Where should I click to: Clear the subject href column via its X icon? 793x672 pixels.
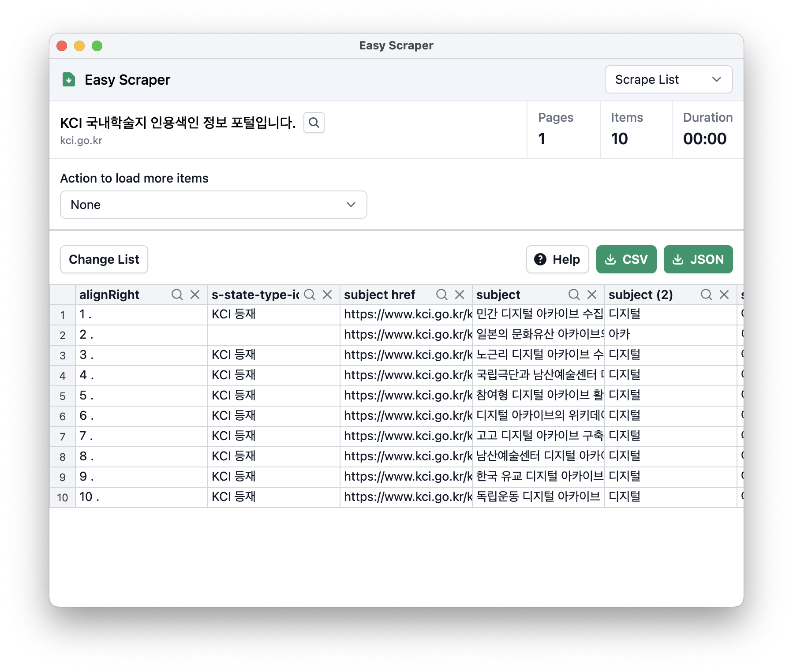pos(460,295)
